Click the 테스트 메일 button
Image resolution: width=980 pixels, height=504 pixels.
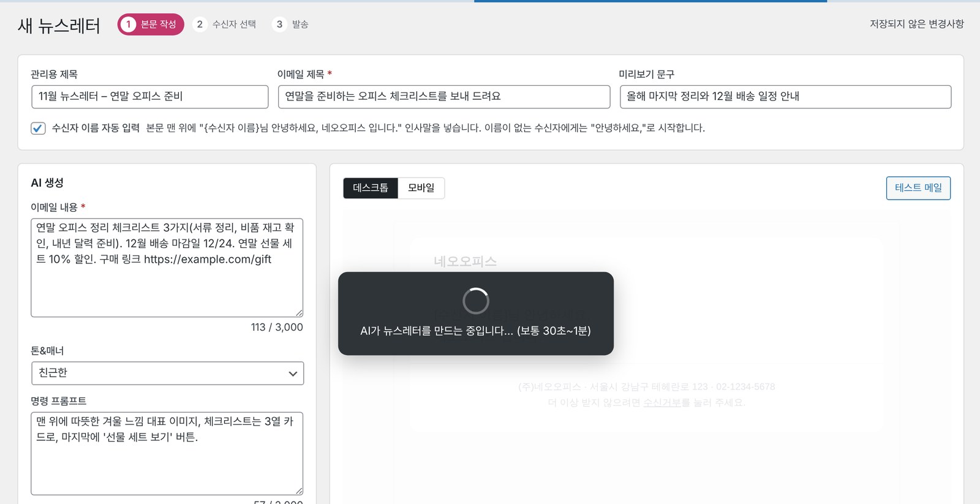(x=918, y=188)
